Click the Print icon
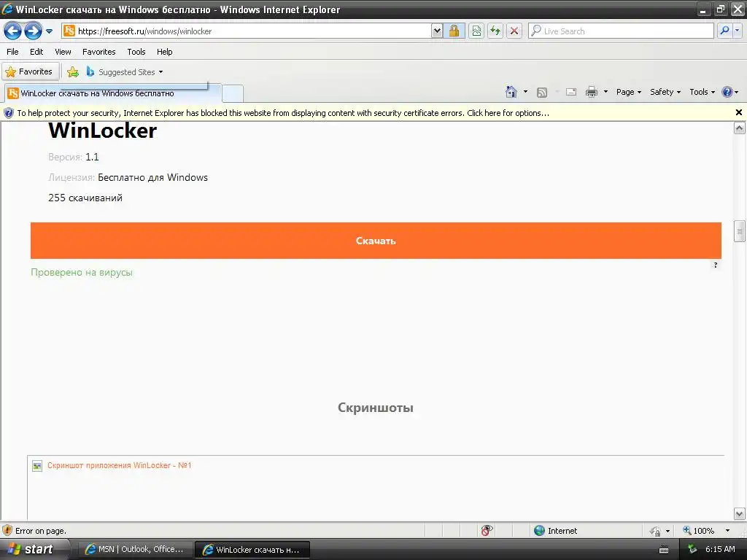 click(x=591, y=92)
